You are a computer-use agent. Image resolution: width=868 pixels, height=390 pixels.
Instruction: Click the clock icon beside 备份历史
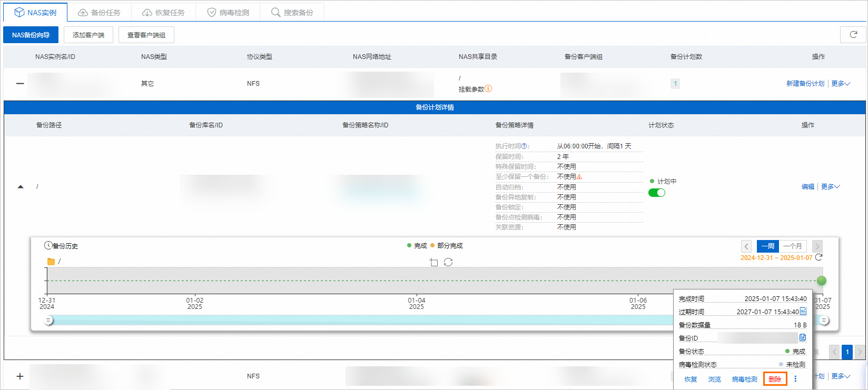48,245
